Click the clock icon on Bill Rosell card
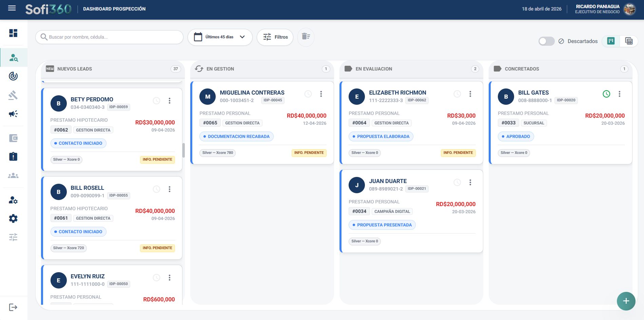Image resolution: width=644 pixels, height=320 pixels. [x=156, y=189]
